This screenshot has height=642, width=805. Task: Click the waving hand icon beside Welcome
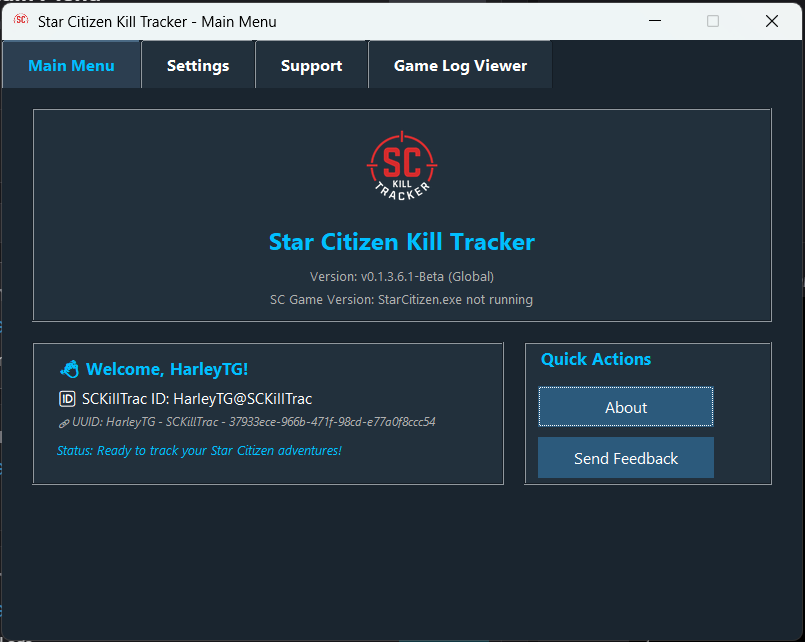tap(69, 369)
